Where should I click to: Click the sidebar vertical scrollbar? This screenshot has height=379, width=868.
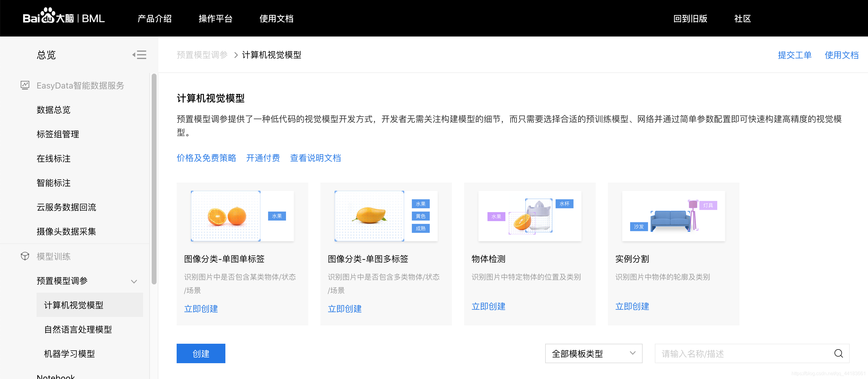pos(154,179)
